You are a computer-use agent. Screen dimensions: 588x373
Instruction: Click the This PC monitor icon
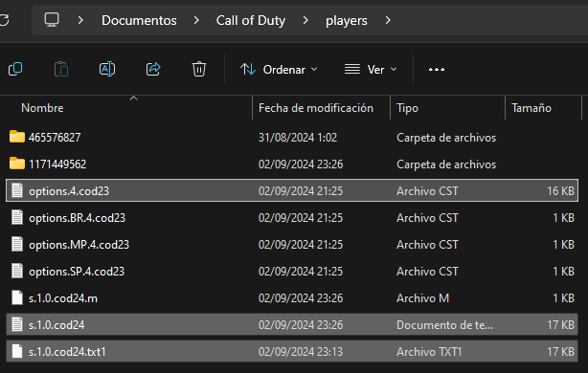[52, 20]
